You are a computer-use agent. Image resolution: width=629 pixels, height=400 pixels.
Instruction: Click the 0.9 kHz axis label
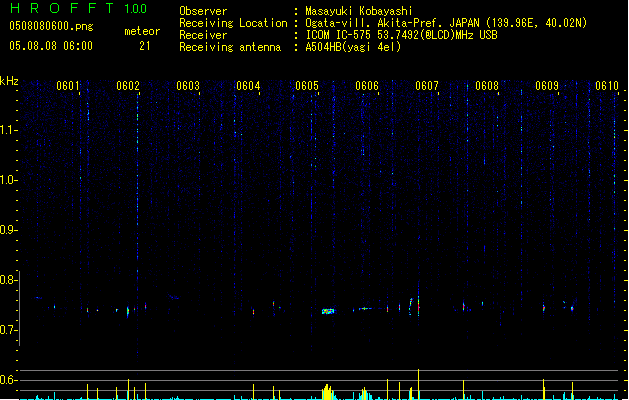8,230
